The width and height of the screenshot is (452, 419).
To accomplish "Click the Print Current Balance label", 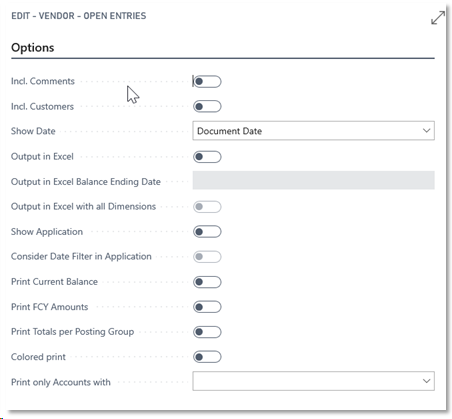I will click(x=54, y=282).
